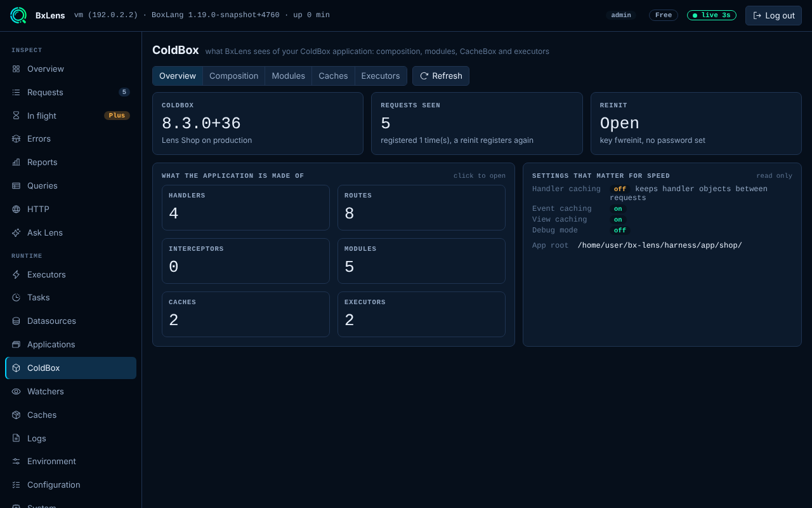
Task: Open Ask Lens in the sidebar
Action: (x=70, y=232)
